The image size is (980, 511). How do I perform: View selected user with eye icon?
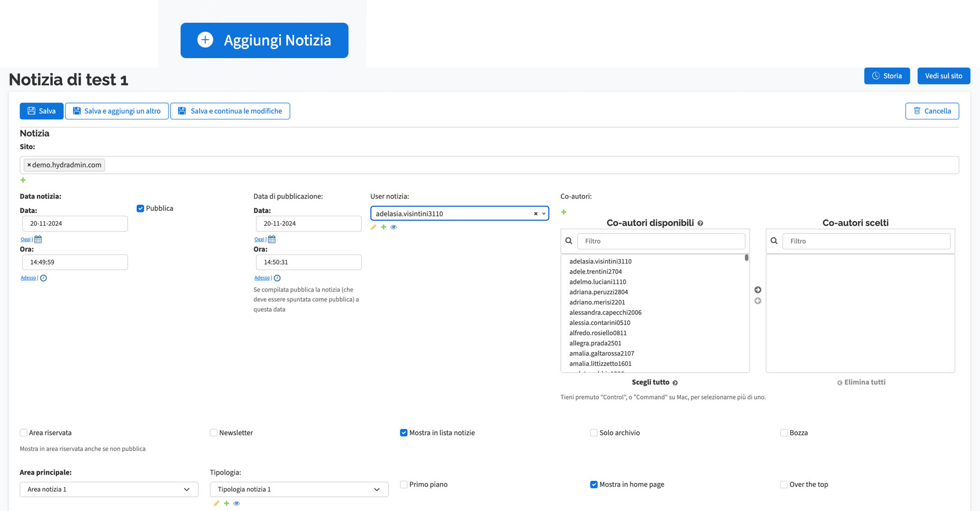click(x=393, y=227)
